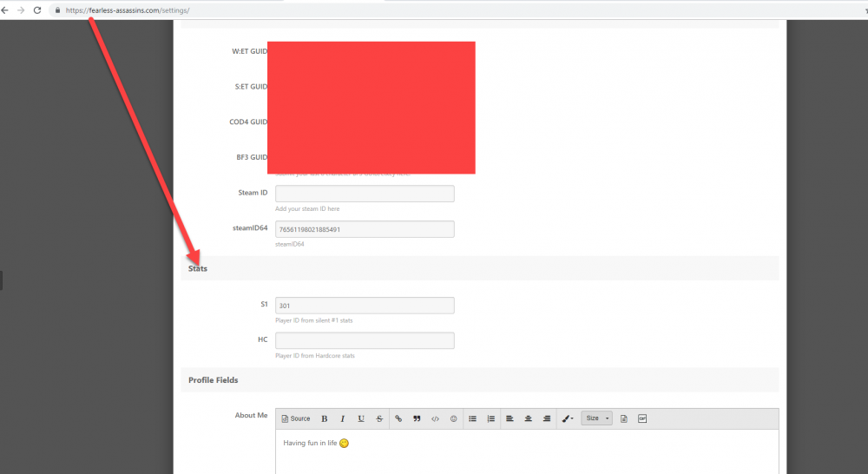Viewport: 868px width, 474px height.
Task: Click the 'Stats' section heading
Action: 198,268
